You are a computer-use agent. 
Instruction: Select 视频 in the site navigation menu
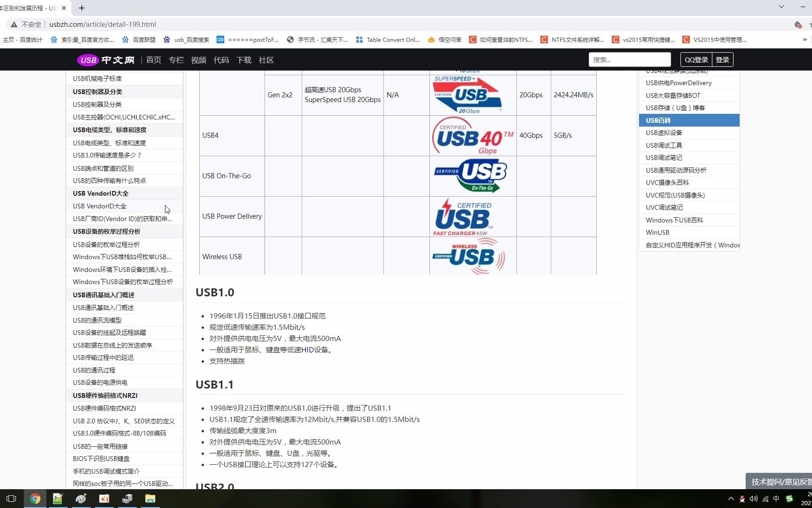pos(198,60)
